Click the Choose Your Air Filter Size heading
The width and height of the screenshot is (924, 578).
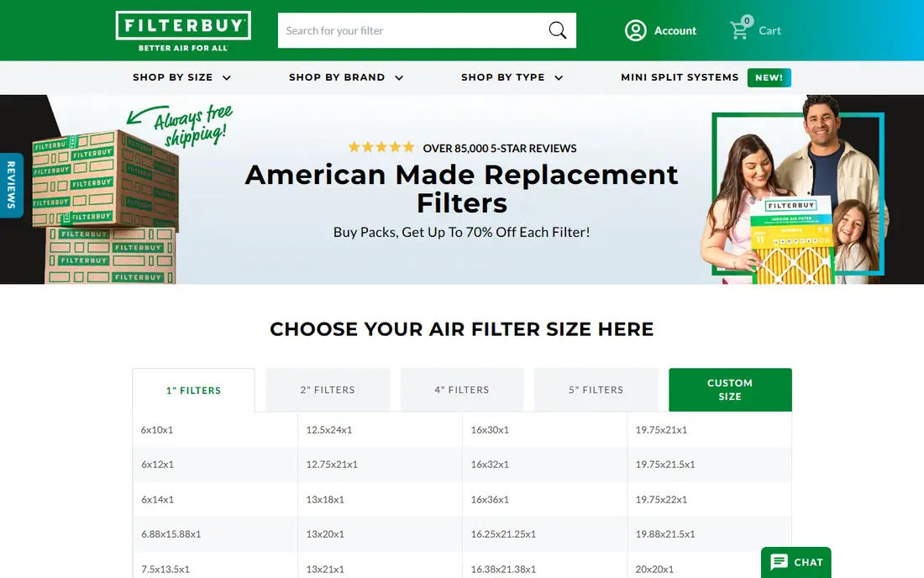[x=461, y=328]
